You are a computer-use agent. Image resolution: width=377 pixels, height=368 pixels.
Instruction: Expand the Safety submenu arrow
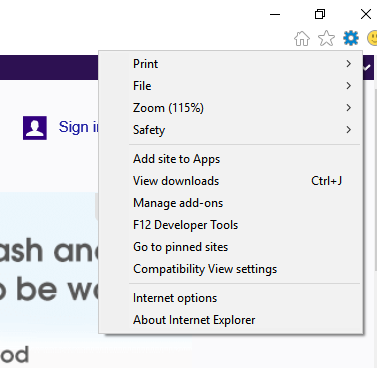(348, 130)
